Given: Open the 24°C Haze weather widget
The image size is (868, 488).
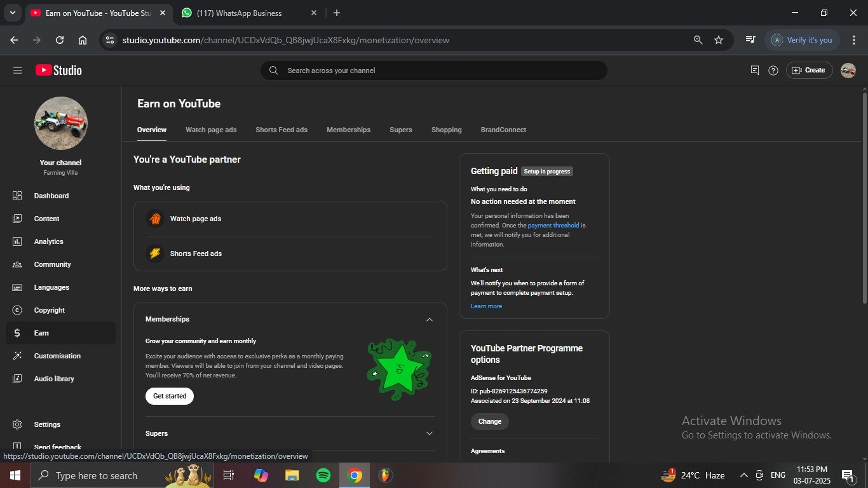Looking at the screenshot, I should [x=693, y=475].
